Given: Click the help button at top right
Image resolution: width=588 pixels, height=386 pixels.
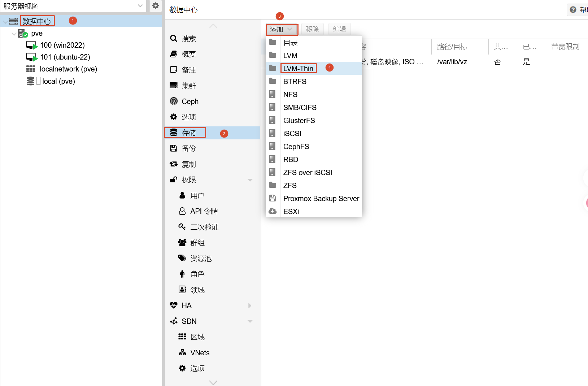Looking at the screenshot, I should pyautogui.click(x=578, y=10).
